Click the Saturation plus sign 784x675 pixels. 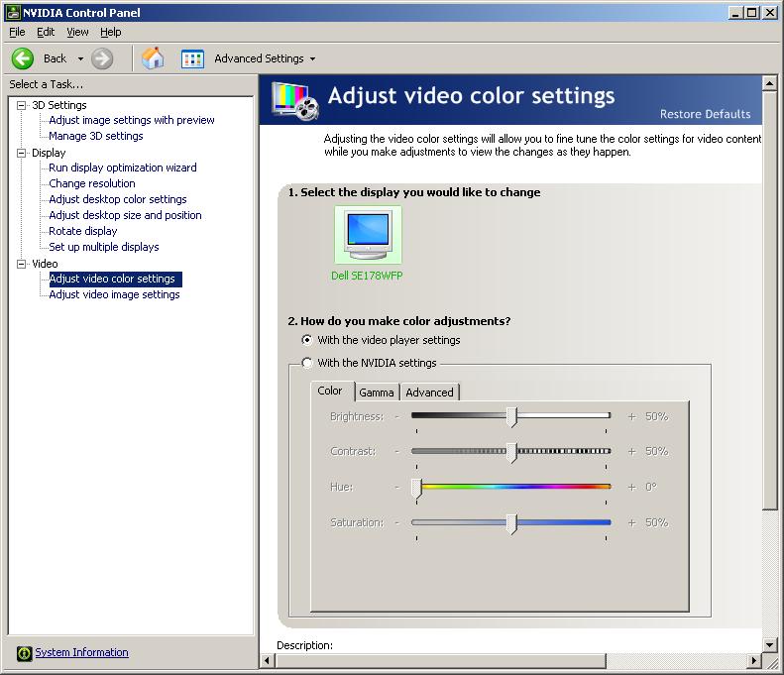(632, 523)
